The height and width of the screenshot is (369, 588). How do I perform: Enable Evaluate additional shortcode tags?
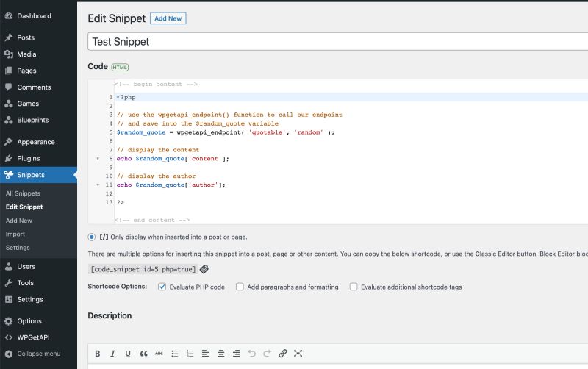pos(354,287)
